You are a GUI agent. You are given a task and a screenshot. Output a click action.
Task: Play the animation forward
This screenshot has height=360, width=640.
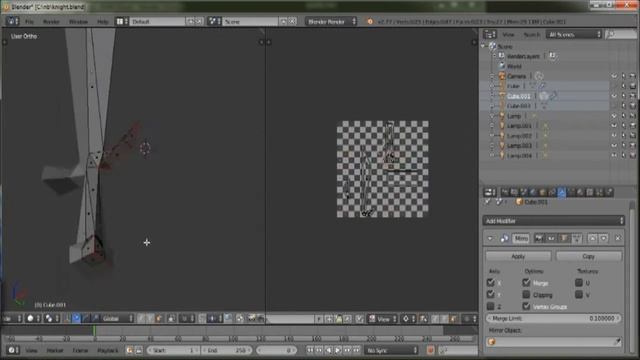[338, 350]
